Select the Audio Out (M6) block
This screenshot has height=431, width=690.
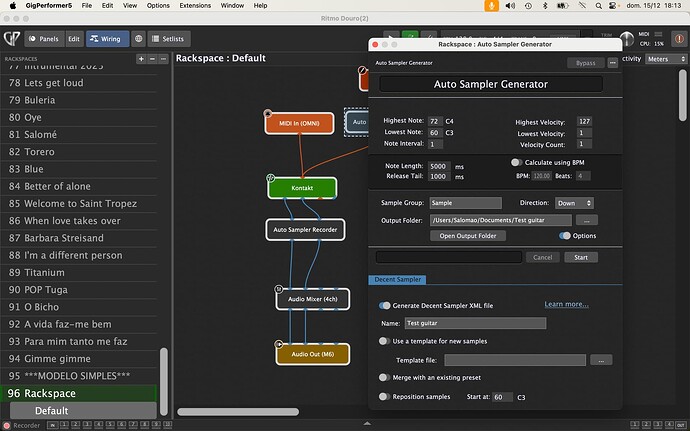click(313, 354)
